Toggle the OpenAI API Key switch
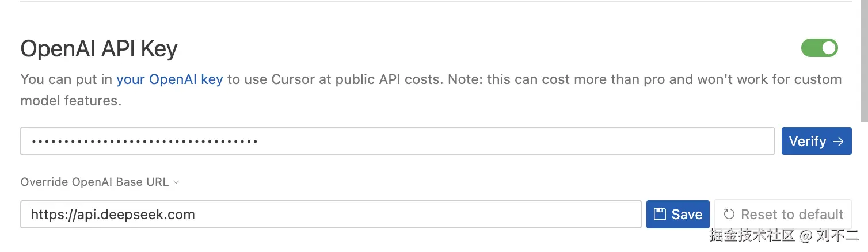 [x=819, y=48]
